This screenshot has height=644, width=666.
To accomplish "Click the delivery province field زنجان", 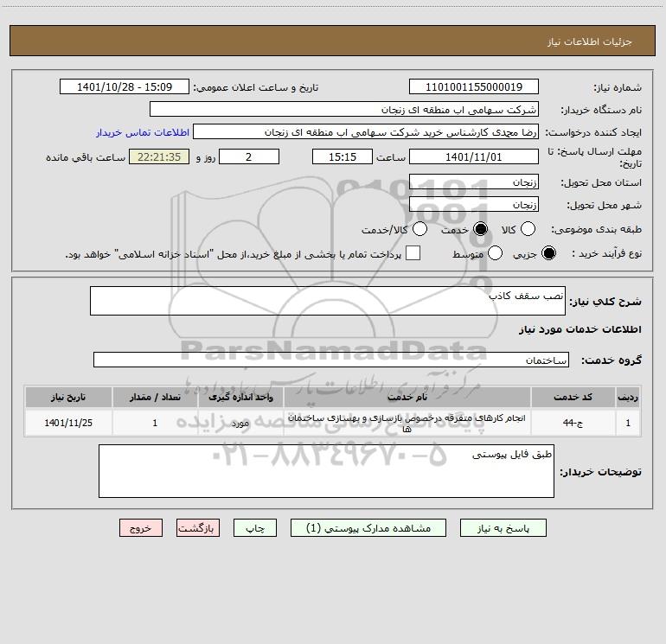I will click(474, 182).
